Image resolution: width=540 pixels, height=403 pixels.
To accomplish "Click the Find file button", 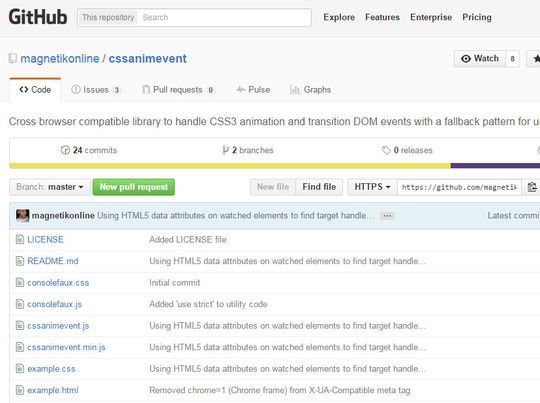I will click(x=319, y=187).
